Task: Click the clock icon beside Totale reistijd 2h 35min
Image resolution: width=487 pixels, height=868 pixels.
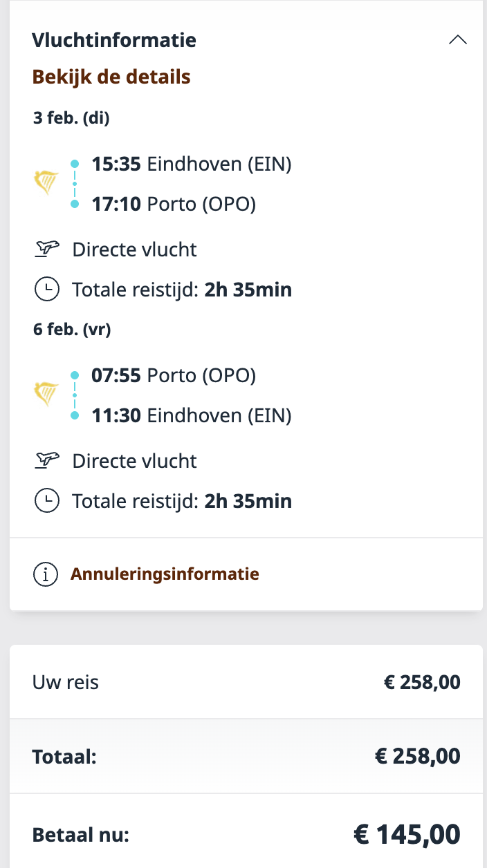Action: 46,289
